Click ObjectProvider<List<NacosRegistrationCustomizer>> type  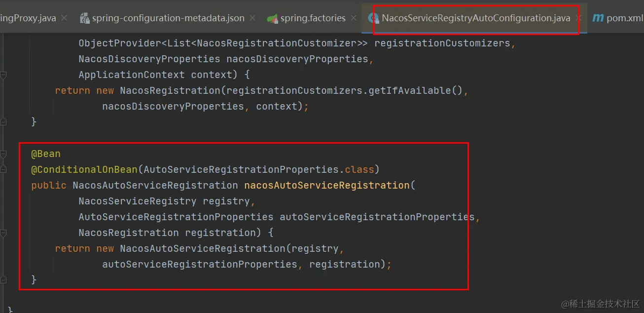coord(223,43)
